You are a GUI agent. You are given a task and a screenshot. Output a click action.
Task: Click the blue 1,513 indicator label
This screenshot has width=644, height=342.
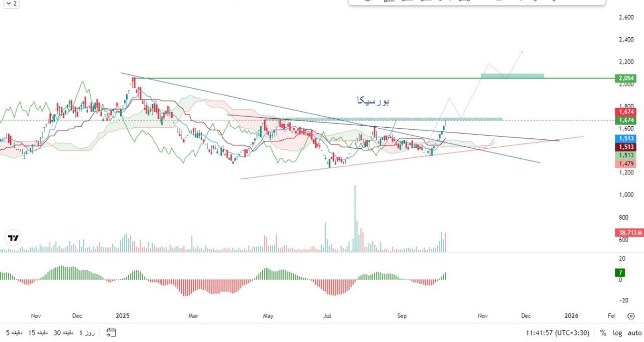(x=625, y=138)
